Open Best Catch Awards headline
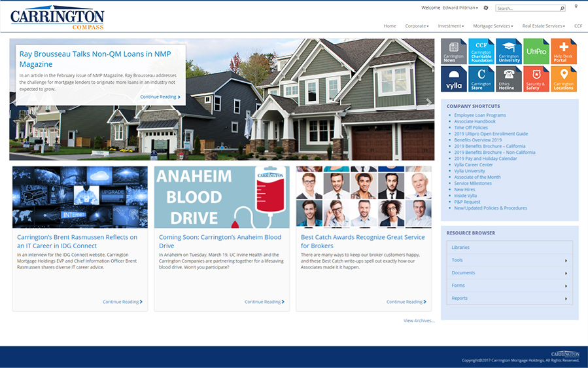This screenshot has width=588, height=368. tap(362, 242)
